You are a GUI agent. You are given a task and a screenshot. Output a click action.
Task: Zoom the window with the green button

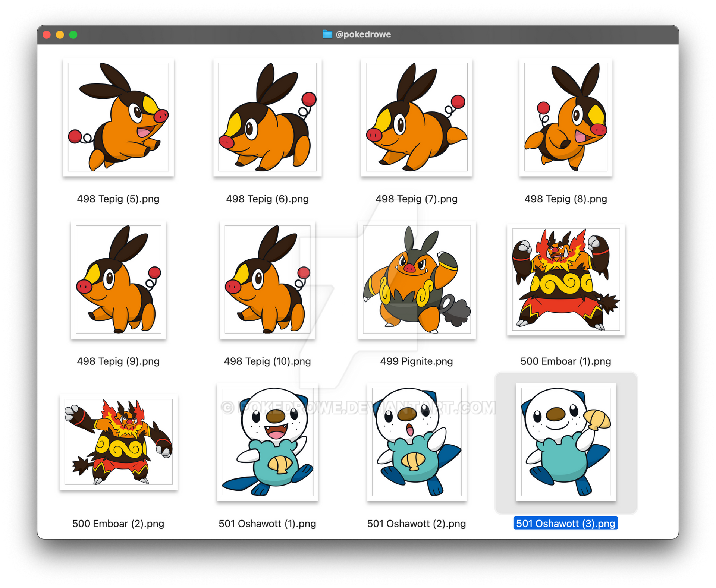[73, 35]
